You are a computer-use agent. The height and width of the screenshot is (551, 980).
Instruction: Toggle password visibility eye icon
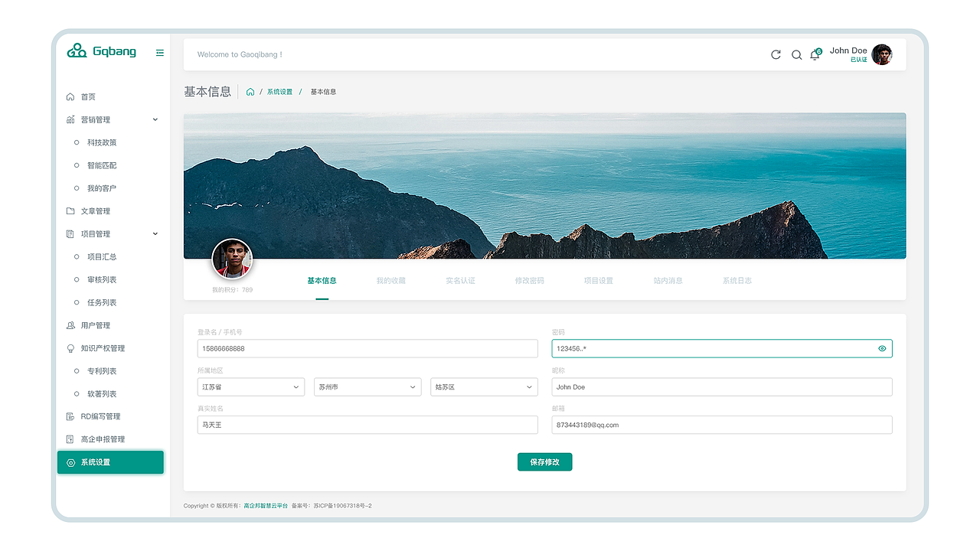[x=882, y=348]
